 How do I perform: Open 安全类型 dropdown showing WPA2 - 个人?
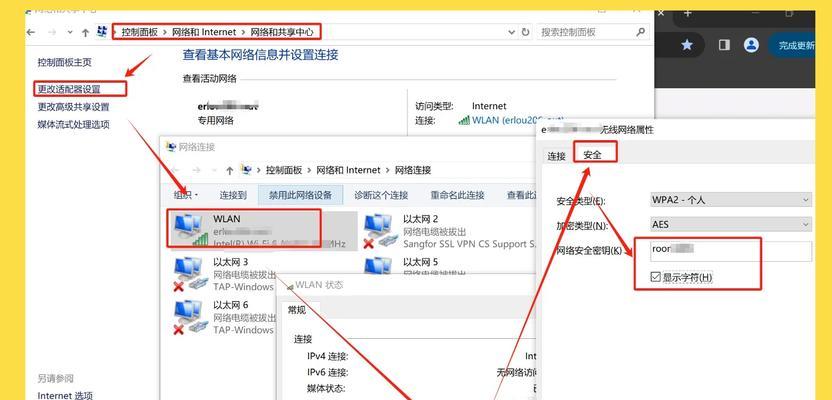point(731,200)
